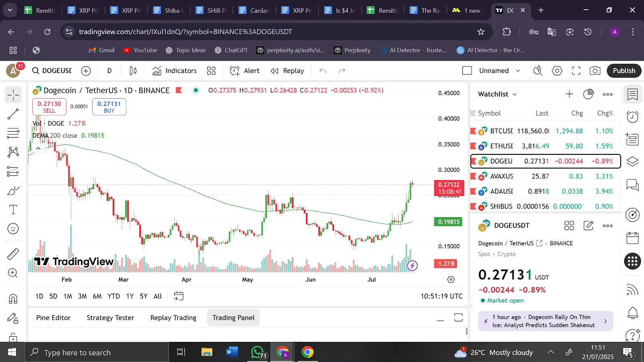Select the 1D date range

[39, 296]
